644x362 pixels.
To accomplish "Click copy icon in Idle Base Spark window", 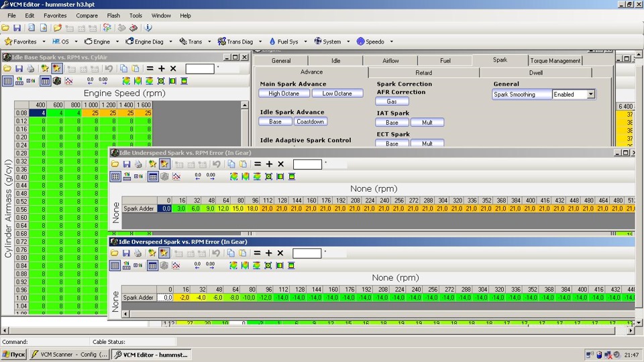I will (123, 68).
